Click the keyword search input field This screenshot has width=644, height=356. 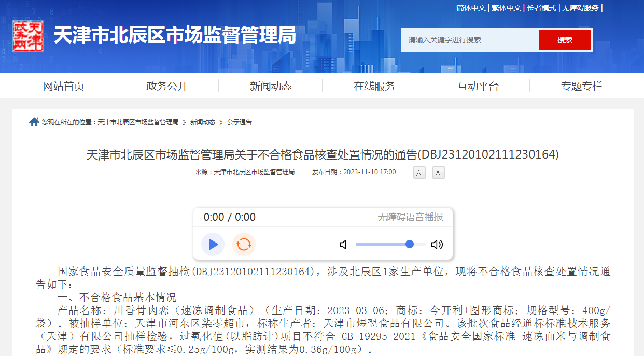pos(469,40)
